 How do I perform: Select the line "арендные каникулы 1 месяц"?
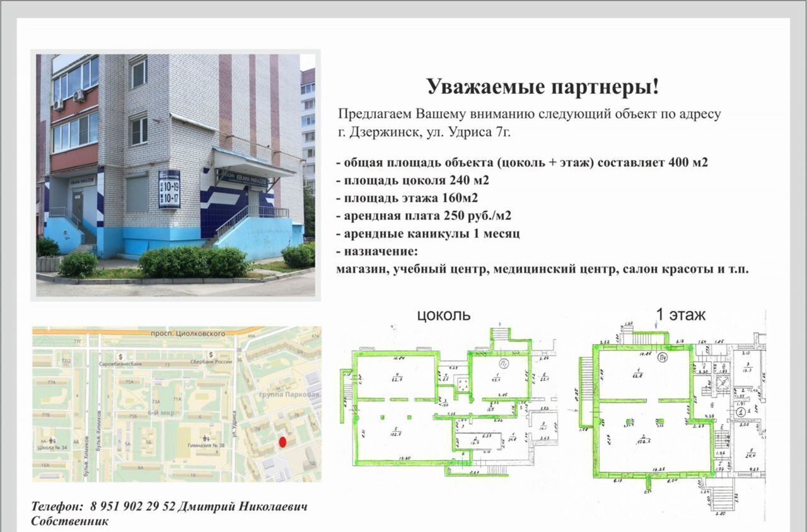click(x=427, y=233)
